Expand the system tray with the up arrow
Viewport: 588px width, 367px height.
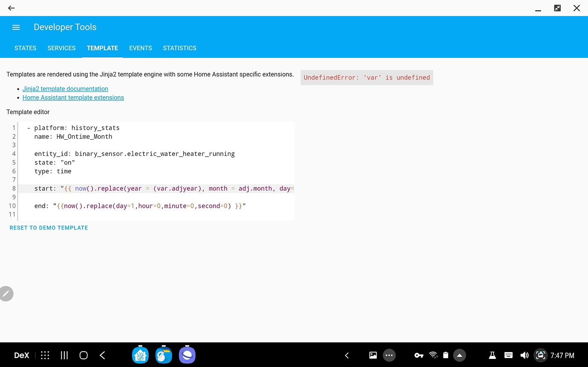[459, 355]
